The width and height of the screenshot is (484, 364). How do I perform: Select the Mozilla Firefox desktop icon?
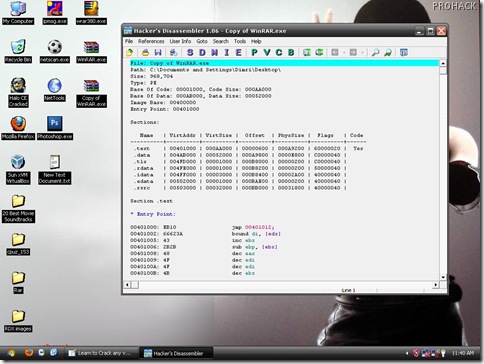[x=18, y=128]
